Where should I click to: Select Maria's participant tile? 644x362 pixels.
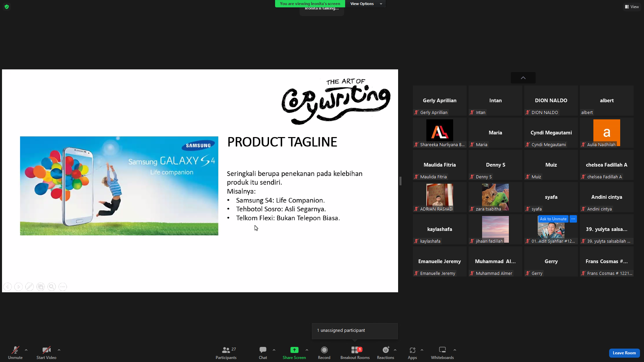[x=495, y=133]
